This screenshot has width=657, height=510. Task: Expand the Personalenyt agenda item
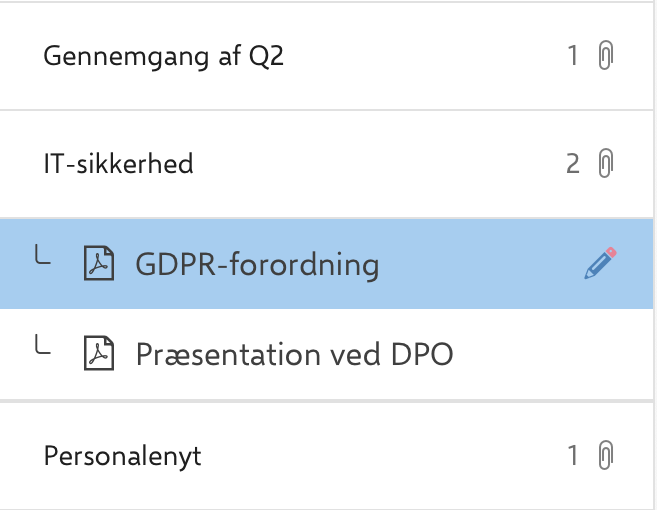coord(122,457)
